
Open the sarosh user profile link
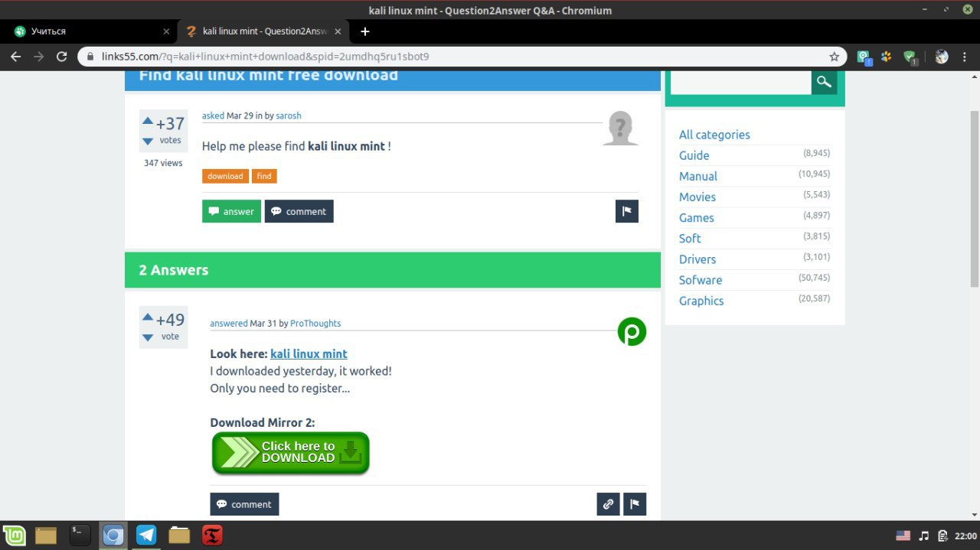[289, 116]
